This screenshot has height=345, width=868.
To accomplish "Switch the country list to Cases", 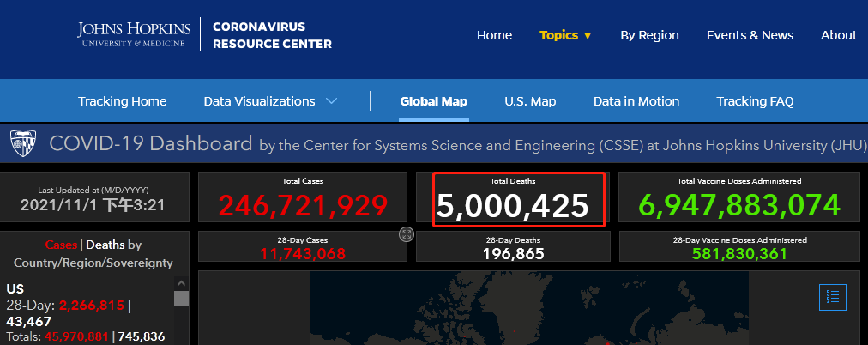I will pos(61,245).
